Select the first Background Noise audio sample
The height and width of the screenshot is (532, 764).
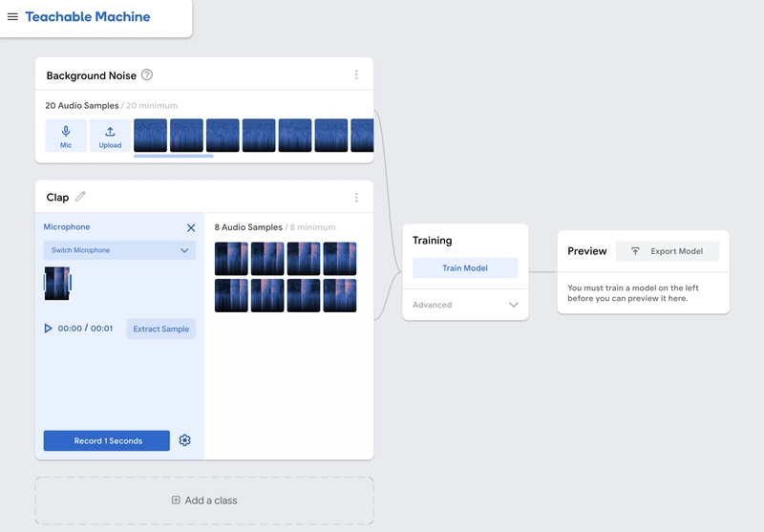click(x=150, y=136)
